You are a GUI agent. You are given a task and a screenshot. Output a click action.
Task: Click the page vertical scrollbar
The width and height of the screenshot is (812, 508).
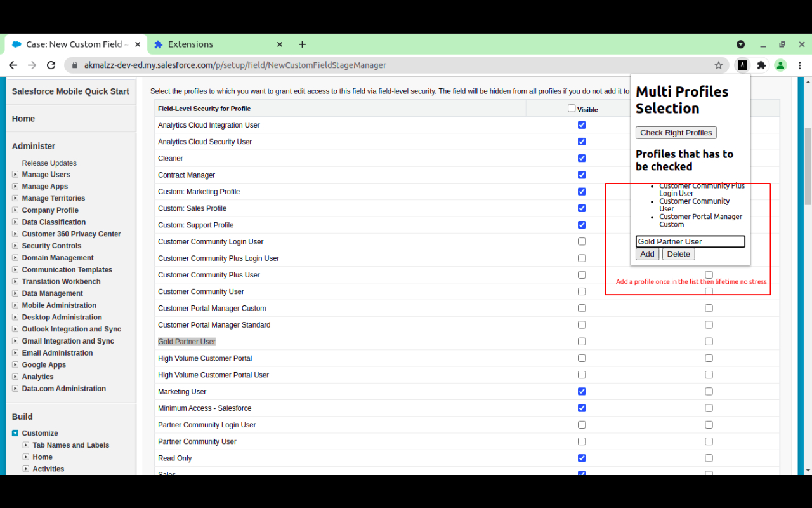click(808, 166)
